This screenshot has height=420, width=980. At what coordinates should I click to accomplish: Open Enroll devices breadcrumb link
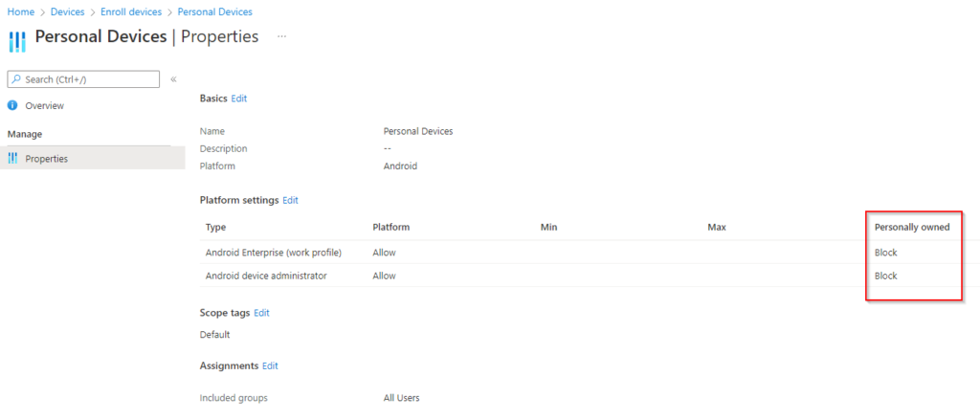coord(131,11)
